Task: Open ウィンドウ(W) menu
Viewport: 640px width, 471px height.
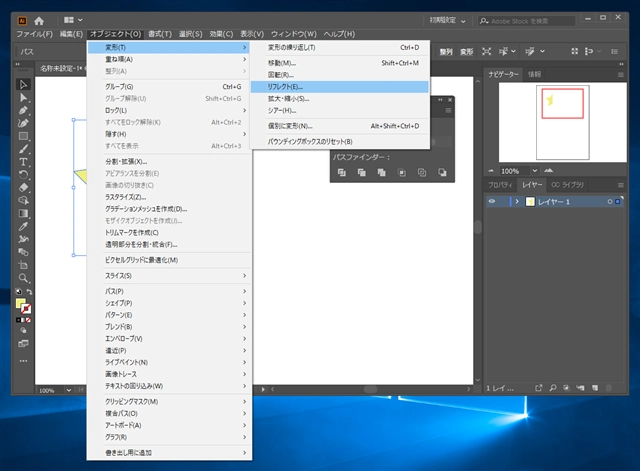Action: click(293, 34)
